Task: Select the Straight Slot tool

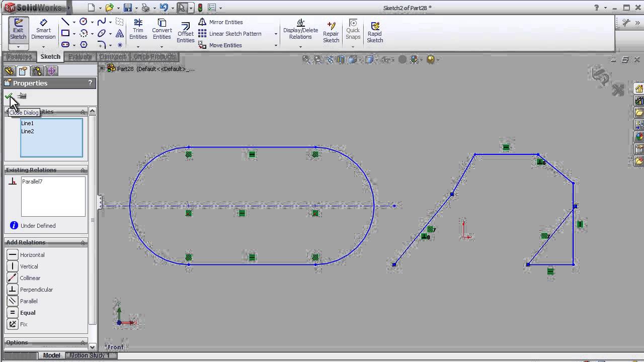Action: [x=65, y=45]
